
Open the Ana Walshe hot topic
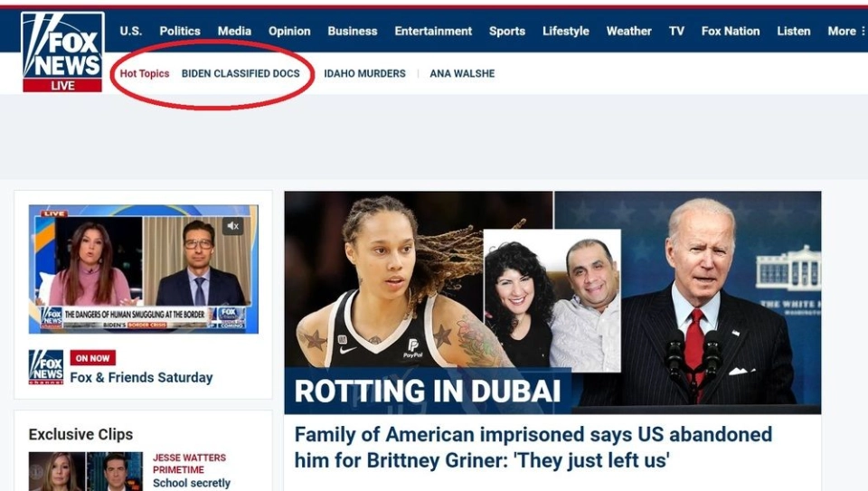pos(462,73)
